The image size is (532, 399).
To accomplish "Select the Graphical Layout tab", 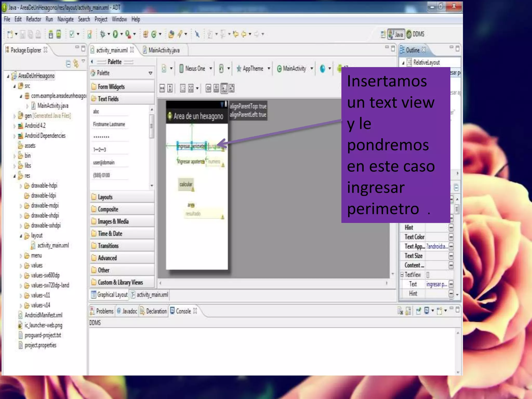I will pyautogui.click(x=109, y=295).
